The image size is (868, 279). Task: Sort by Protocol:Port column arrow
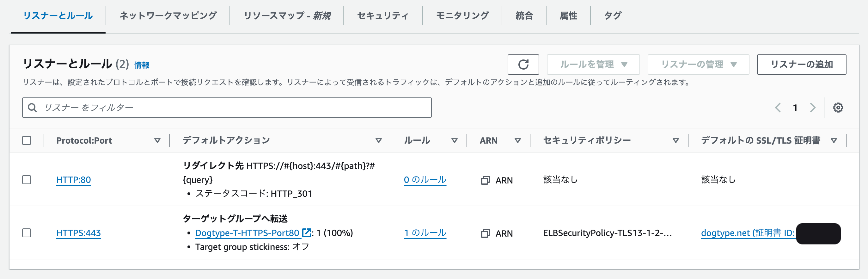click(x=157, y=140)
